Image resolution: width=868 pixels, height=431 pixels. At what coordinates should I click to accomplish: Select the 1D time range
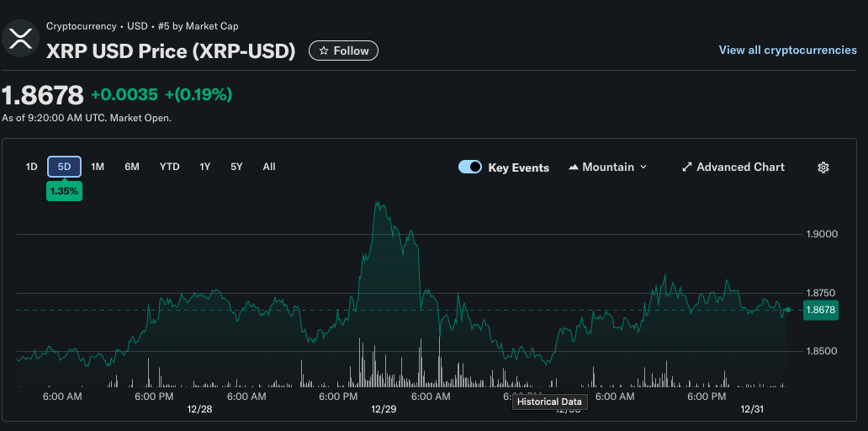click(32, 167)
